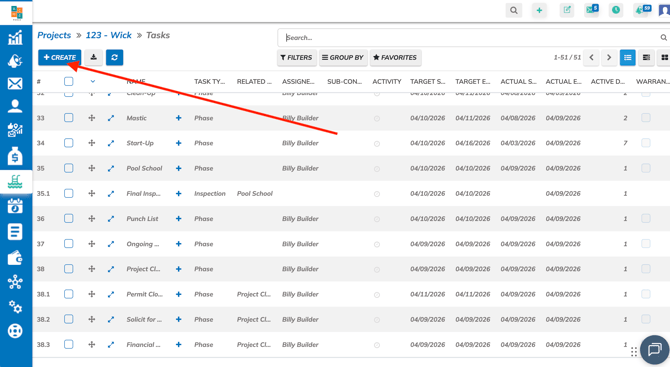Check the box for row 33 Mastic
Image resolution: width=670 pixels, height=367 pixels.
68,117
